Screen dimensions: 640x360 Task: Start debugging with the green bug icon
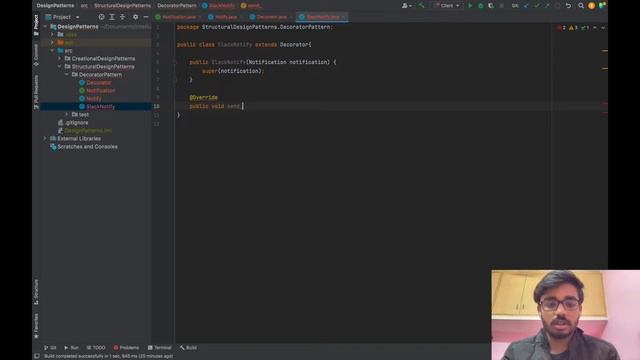click(481, 6)
